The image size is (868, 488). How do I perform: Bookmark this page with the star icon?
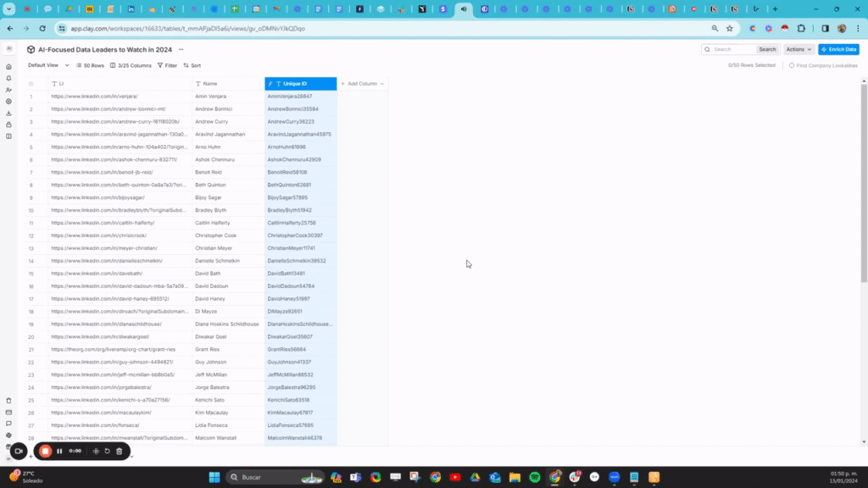[729, 28]
